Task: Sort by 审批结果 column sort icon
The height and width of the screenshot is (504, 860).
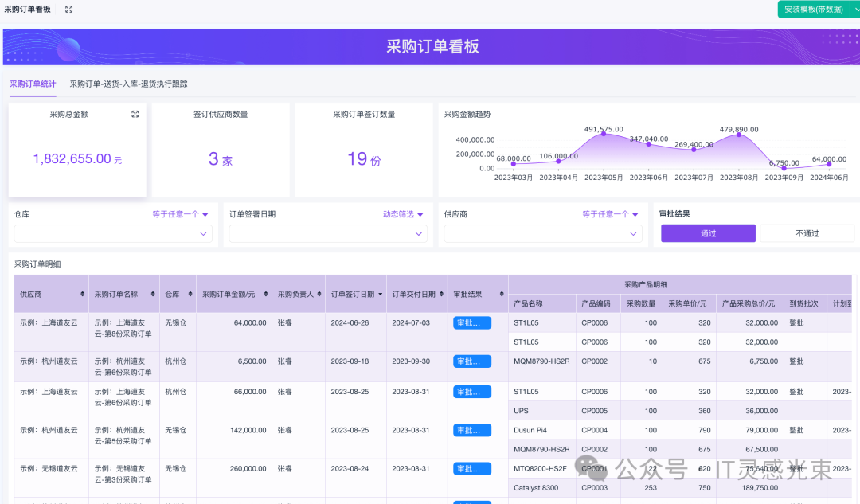Action: pos(501,294)
